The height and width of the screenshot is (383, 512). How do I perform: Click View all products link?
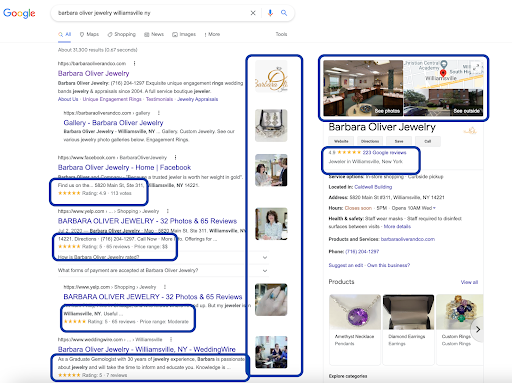(469, 282)
